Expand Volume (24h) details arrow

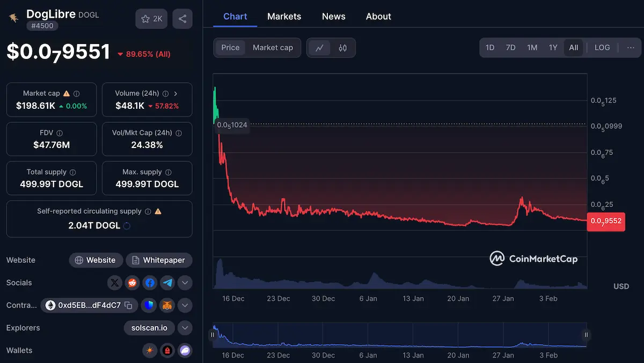tap(175, 93)
